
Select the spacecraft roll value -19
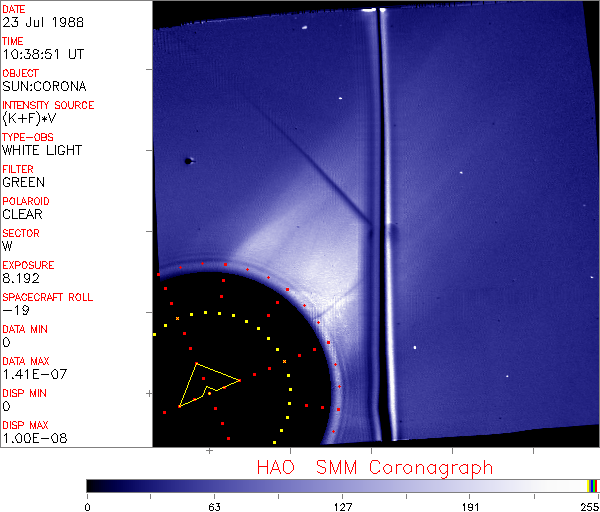click(x=16, y=310)
